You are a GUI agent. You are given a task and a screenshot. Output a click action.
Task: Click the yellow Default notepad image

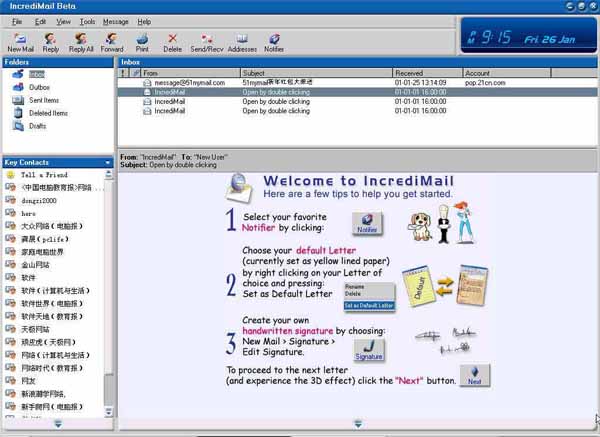tap(418, 287)
